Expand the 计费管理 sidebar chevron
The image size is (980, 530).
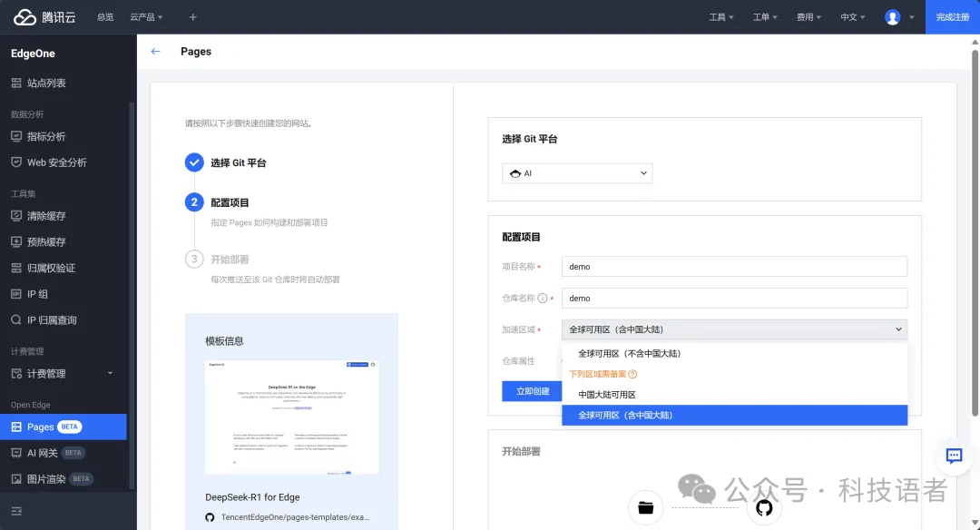point(110,373)
